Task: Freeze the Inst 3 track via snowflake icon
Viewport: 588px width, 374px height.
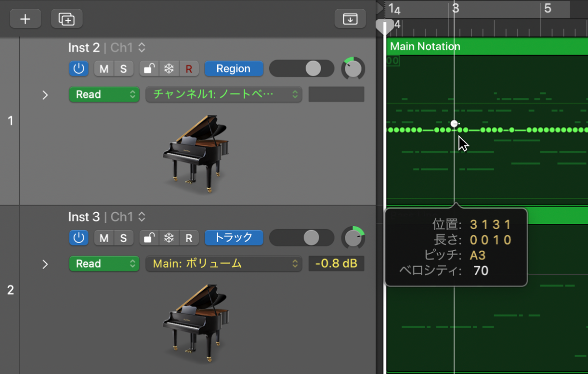Action: click(169, 238)
